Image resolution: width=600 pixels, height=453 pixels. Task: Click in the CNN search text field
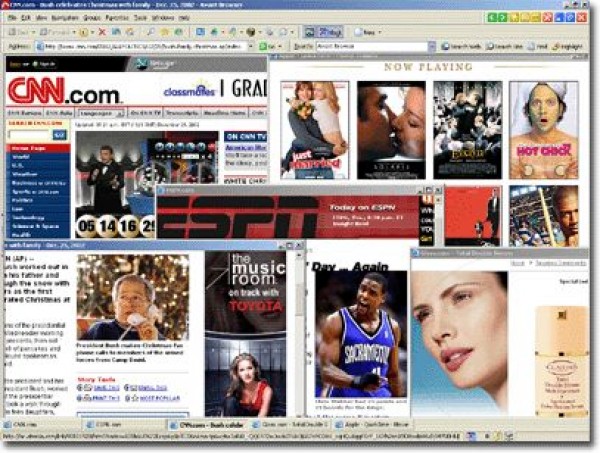tap(30, 135)
